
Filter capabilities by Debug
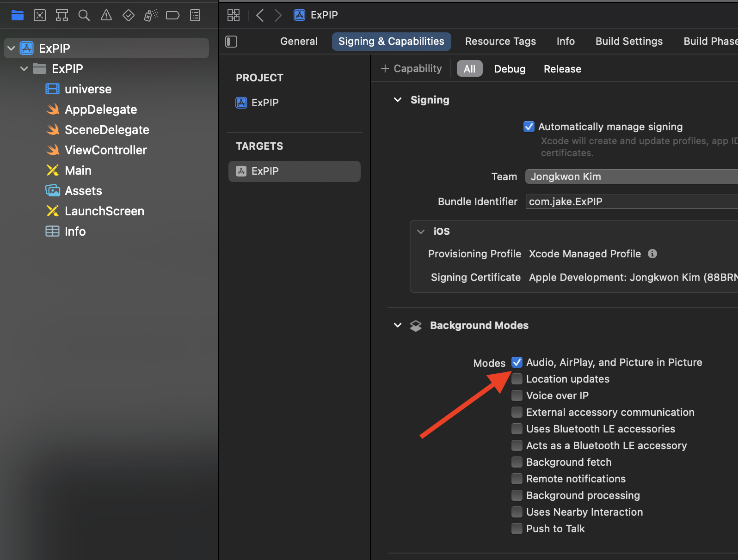(x=510, y=69)
